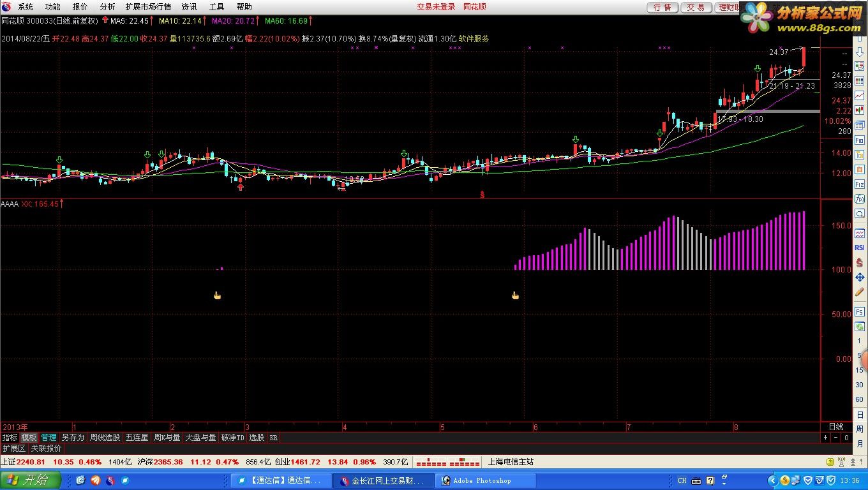Click the Fiz icon in right sidebar

(860, 184)
